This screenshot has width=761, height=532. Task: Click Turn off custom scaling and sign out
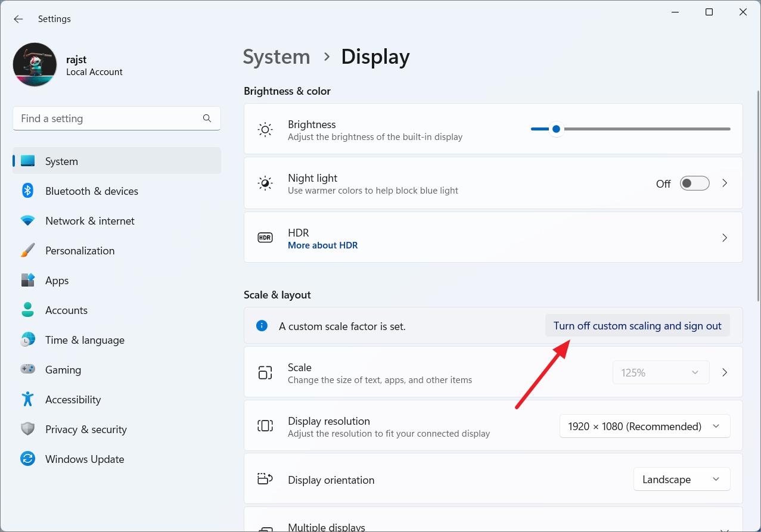pyautogui.click(x=638, y=326)
